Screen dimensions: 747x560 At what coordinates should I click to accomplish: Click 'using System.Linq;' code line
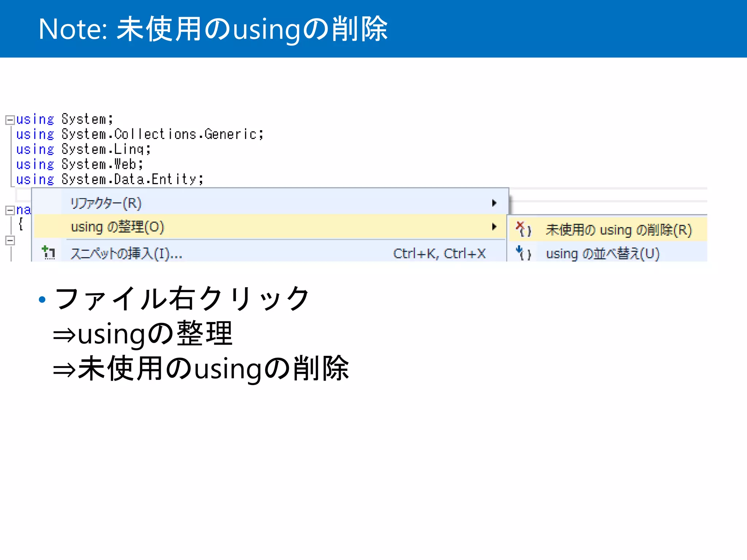(x=84, y=149)
